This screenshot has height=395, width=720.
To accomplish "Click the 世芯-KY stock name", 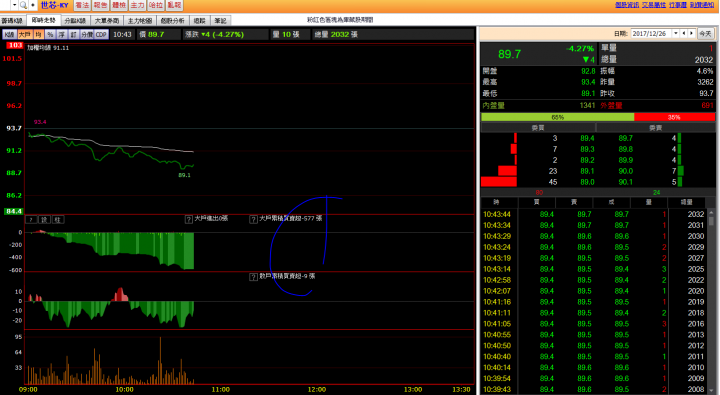I will [55, 5].
